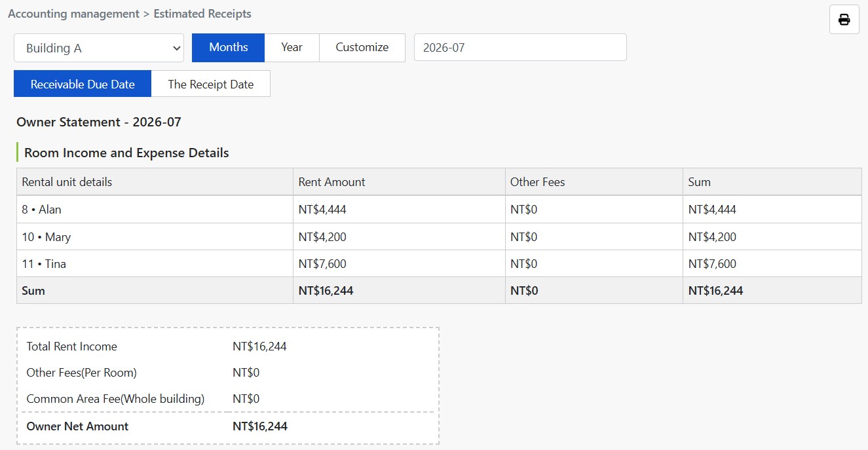Click Alan's Sum column NT$4,444

click(x=712, y=210)
